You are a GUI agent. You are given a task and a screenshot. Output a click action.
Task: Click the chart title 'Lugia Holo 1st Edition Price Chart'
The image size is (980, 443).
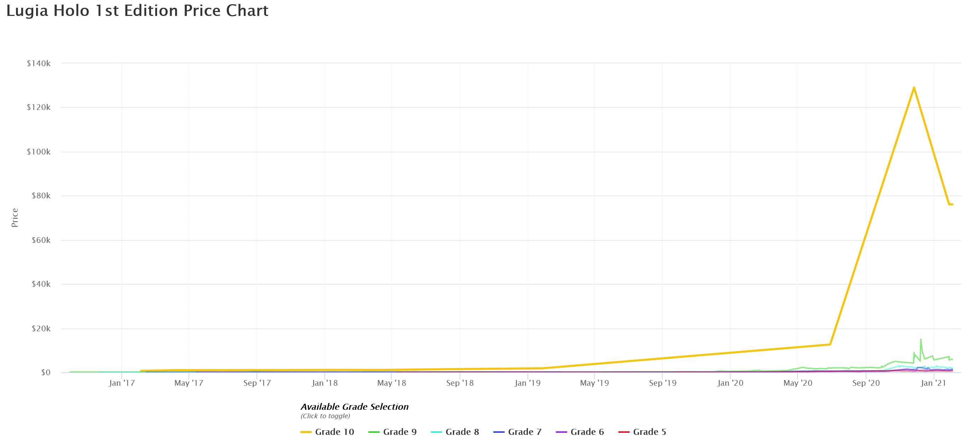(x=137, y=11)
